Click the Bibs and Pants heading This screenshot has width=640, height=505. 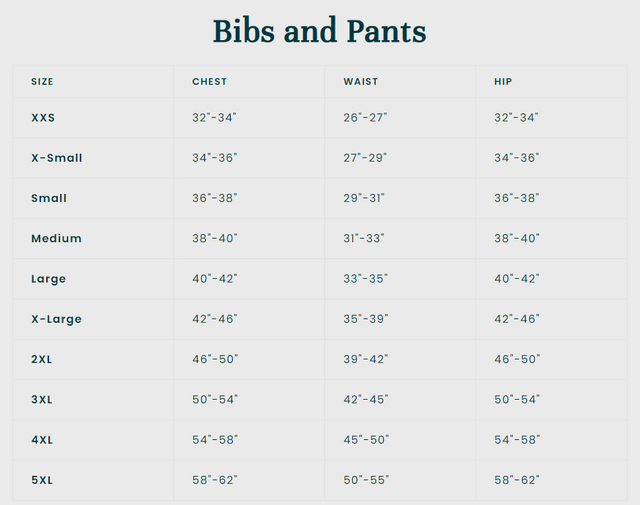(x=319, y=31)
